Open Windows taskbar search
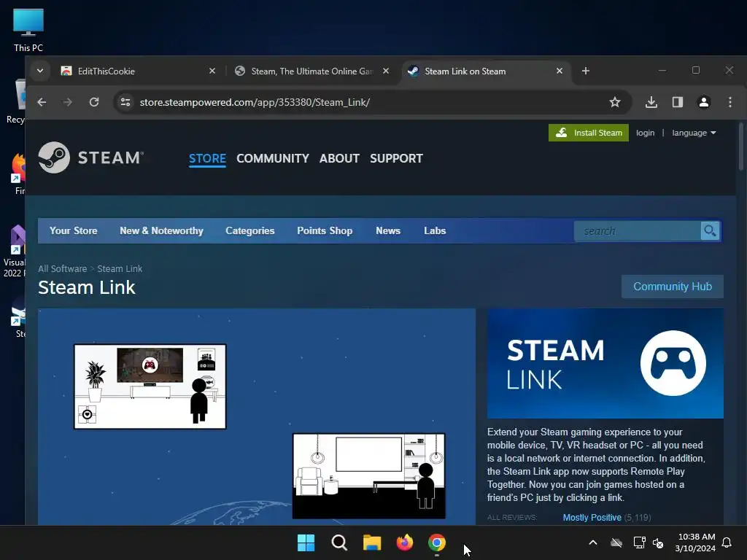 coord(339,542)
